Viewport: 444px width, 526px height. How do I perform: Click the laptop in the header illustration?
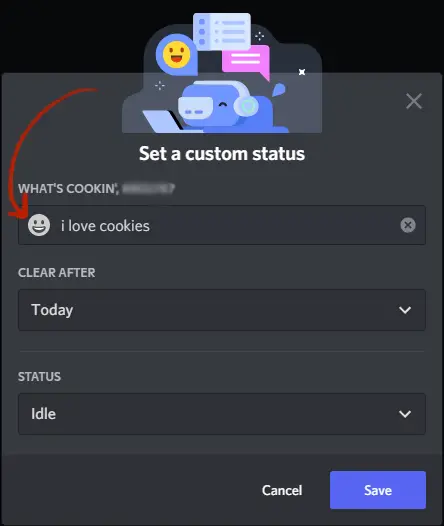163,121
